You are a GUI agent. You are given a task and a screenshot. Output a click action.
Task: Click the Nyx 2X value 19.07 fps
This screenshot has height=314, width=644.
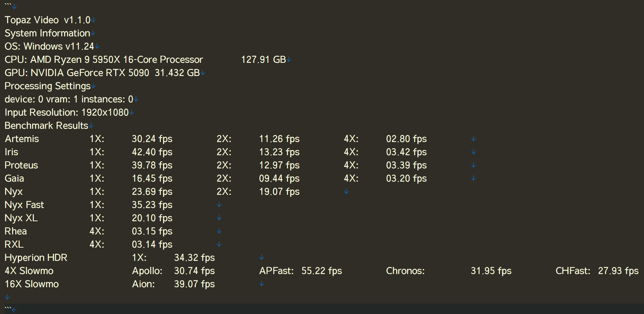(279, 192)
